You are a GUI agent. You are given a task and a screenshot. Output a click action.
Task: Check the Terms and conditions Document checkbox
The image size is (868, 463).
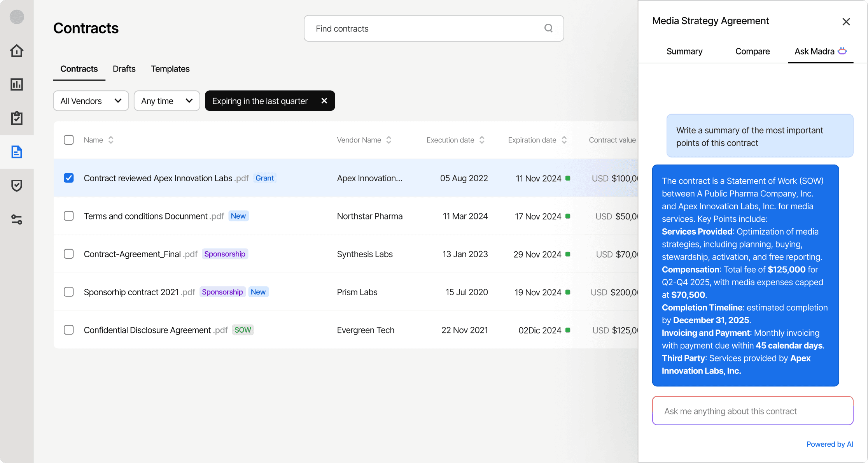coord(69,216)
